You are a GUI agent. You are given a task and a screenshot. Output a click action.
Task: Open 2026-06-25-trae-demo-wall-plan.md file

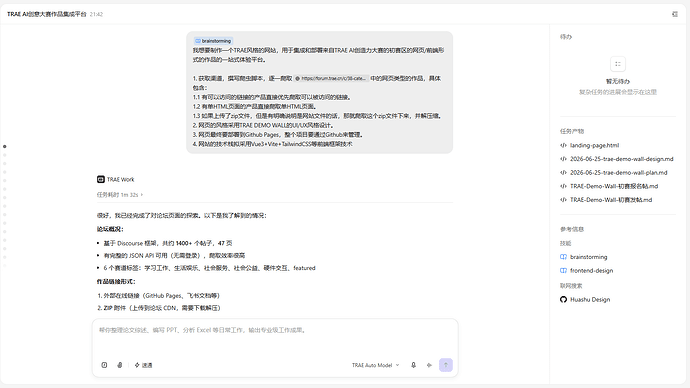point(618,172)
